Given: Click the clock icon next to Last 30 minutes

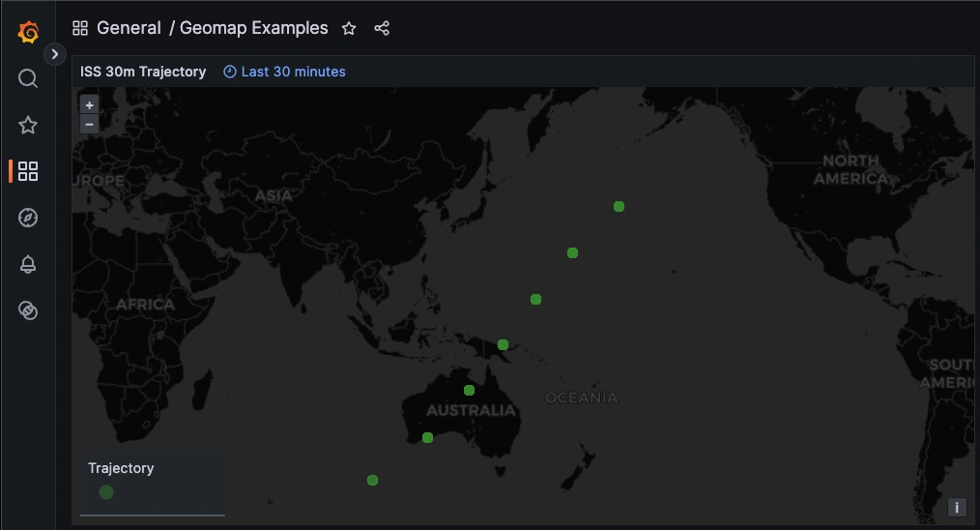Looking at the screenshot, I should point(230,72).
